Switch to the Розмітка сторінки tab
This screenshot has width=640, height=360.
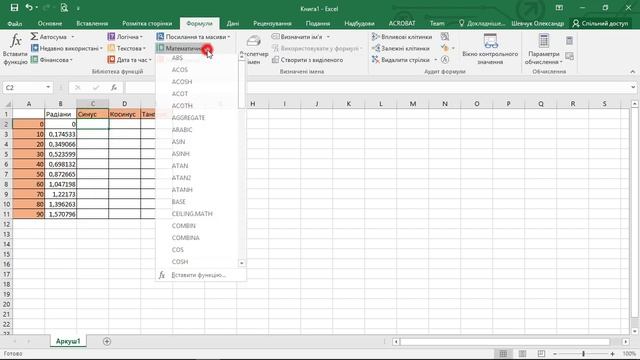coord(147,23)
